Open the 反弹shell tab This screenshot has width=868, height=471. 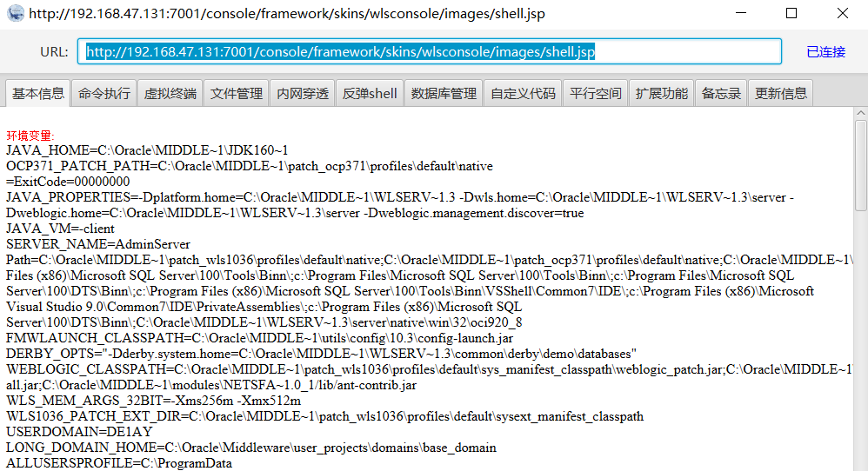point(370,94)
